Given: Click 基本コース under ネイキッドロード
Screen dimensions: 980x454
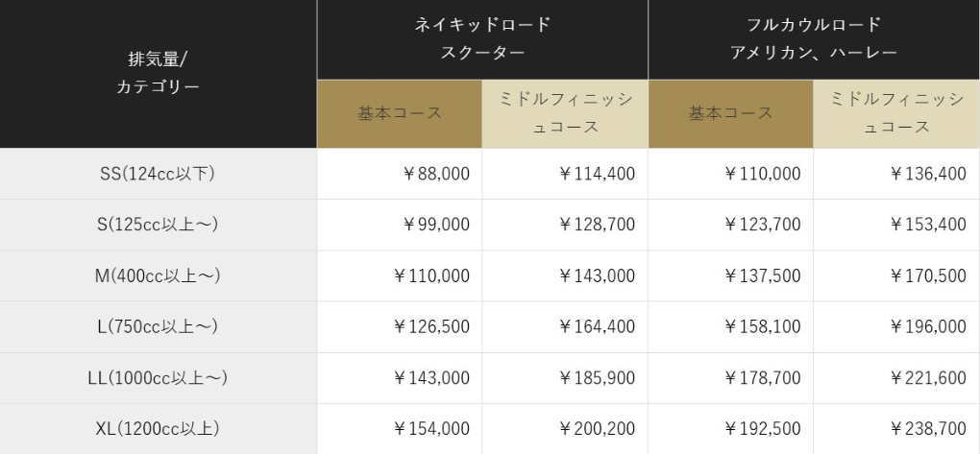Looking at the screenshot, I should click(400, 113).
